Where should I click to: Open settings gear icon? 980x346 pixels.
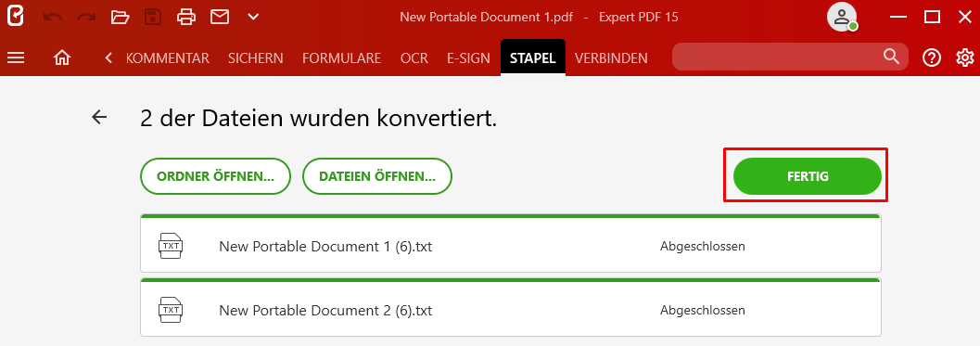click(965, 58)
